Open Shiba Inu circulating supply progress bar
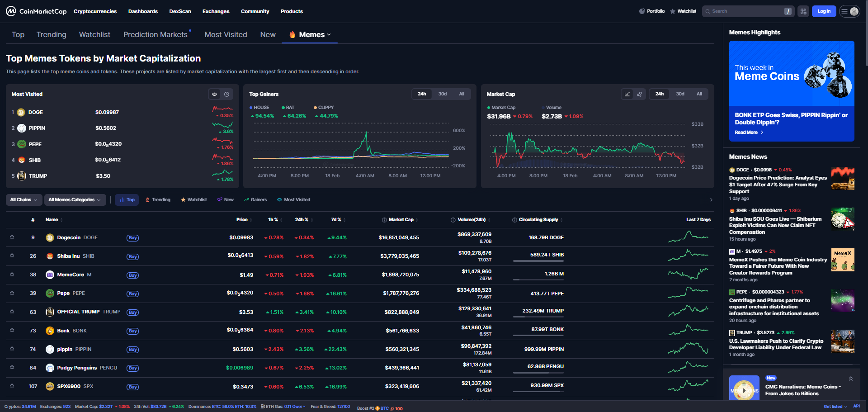The width and height of the screenshot is (868, 412). 538,261
